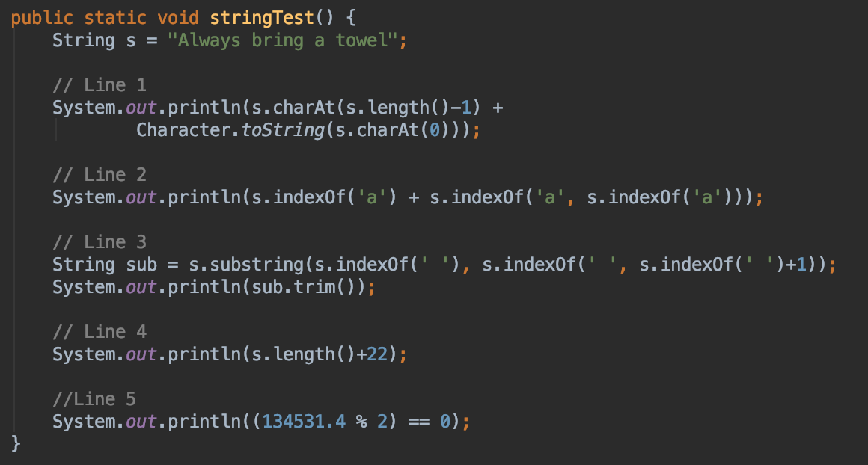Click the charAt call in Line 1
This screenshot has height=465, width=868.
coord(304,107)
